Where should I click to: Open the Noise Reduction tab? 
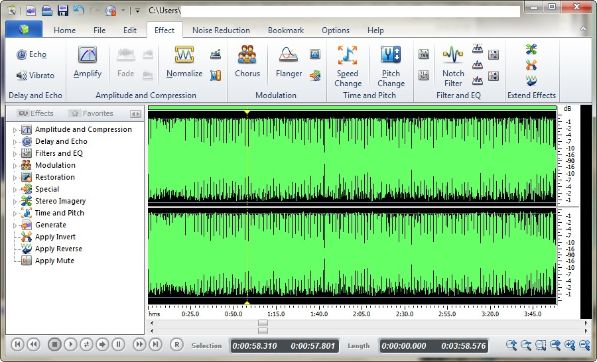pyautogui.click(x=221, y=30)
